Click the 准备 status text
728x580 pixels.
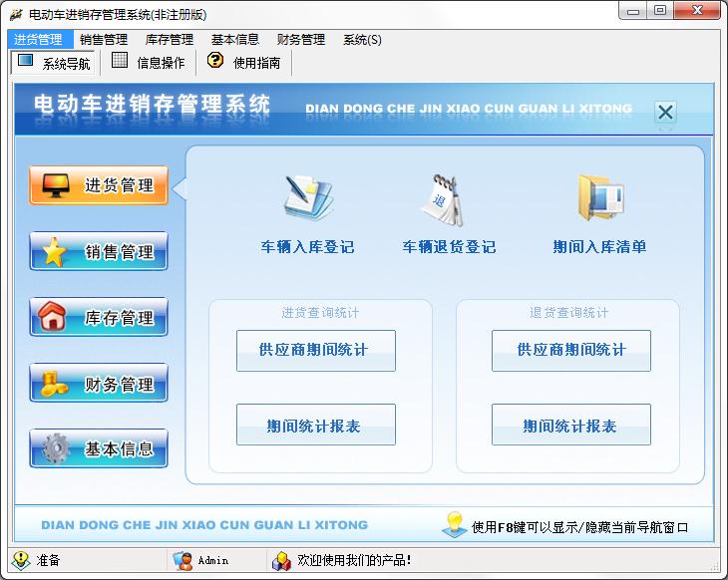pos(48,560)
